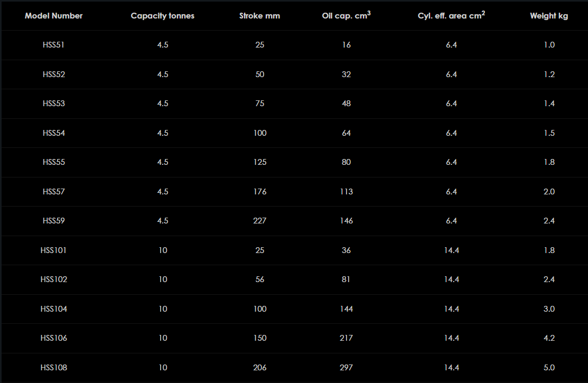Click the HSS101 model number
The image size is (588, 383).
pyautogui.click(x=54, y=250)
